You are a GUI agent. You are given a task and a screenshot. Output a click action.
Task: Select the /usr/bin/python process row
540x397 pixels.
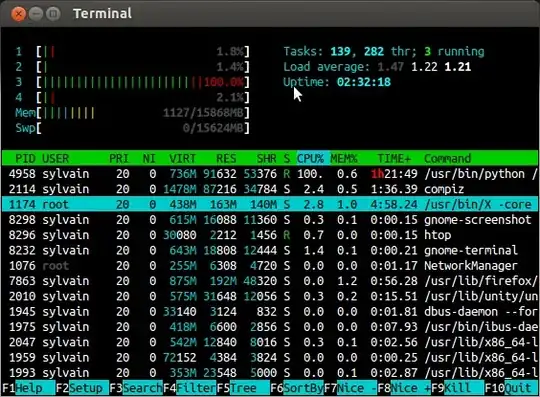[x=270, y=174]
